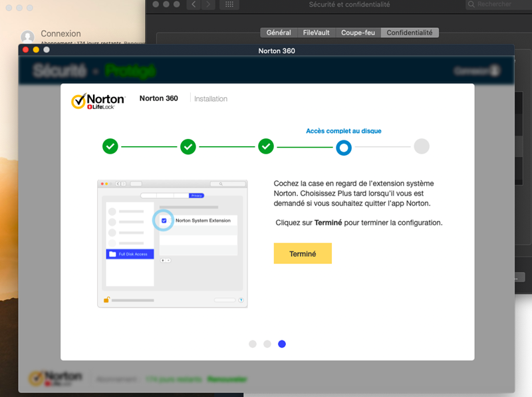Click the 'Installation' header text
Image resolution: width=532 pixels, height=397 pixels.
211,98
